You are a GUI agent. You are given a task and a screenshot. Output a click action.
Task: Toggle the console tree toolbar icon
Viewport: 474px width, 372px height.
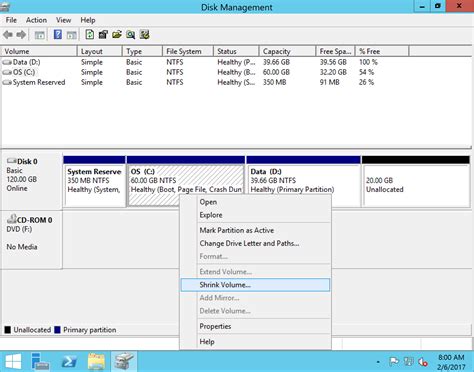point(40,35)
